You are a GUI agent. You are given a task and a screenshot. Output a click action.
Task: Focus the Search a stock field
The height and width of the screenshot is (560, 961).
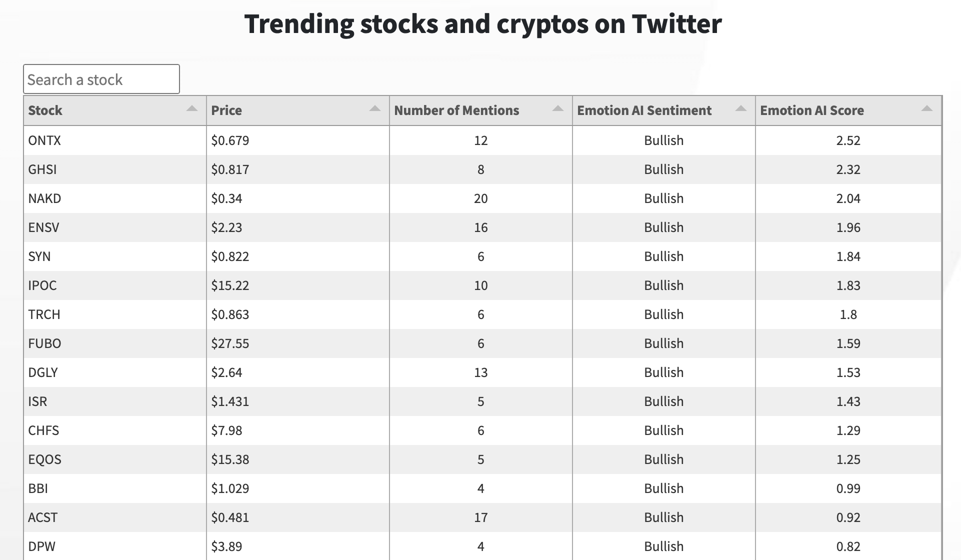click(x=101, y=79)
